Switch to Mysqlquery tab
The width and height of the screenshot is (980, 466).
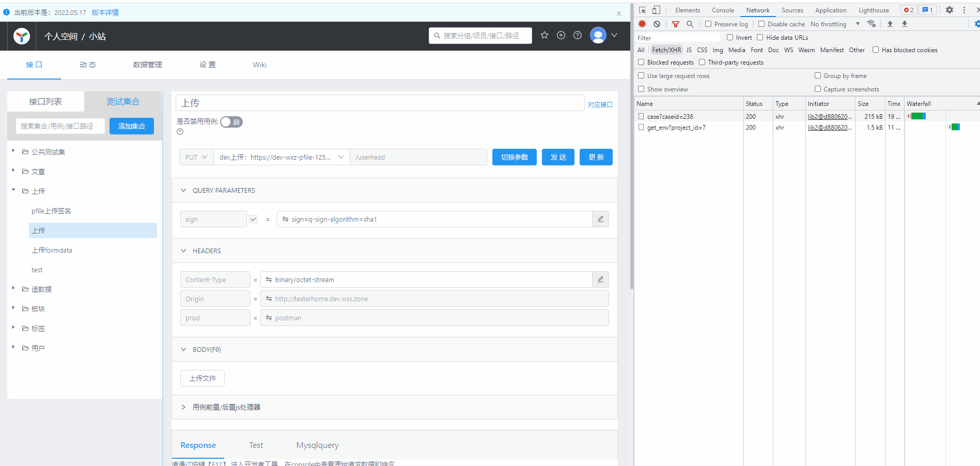click(x=317, y=445)
